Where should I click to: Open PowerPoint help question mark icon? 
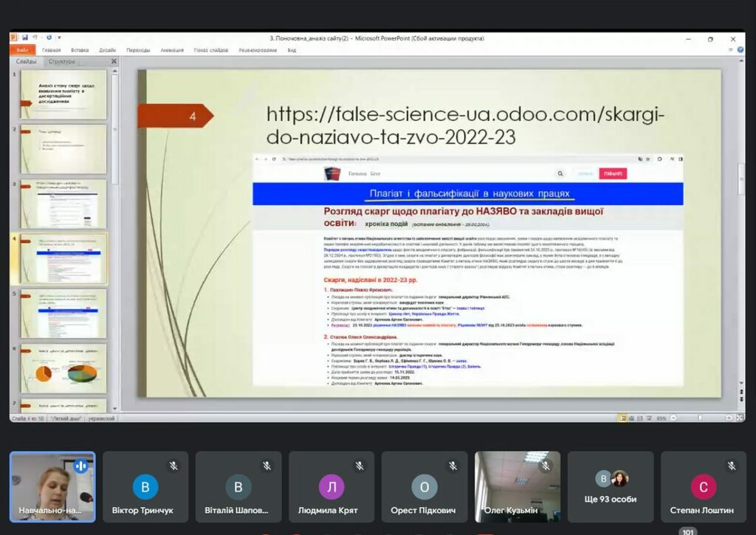pos(740,49)
